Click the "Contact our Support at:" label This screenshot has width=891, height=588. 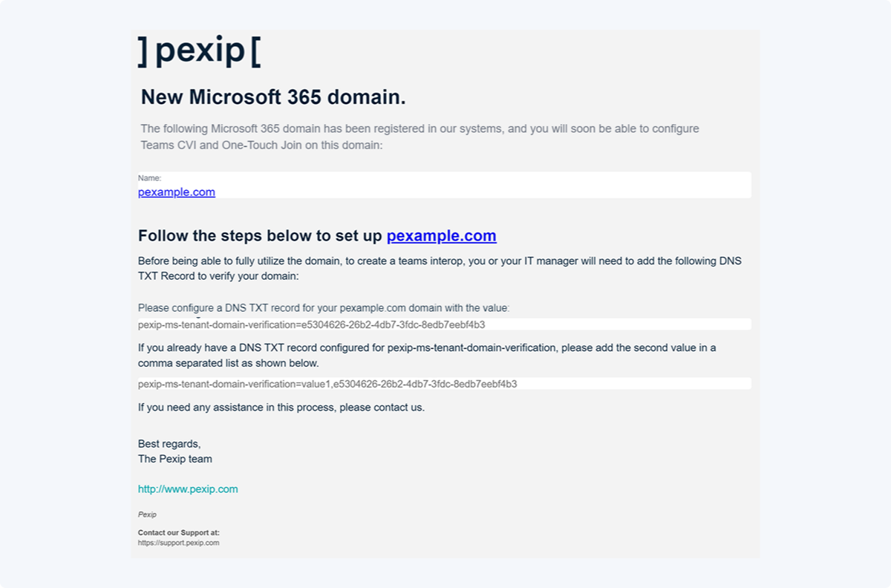pos(179,532)
